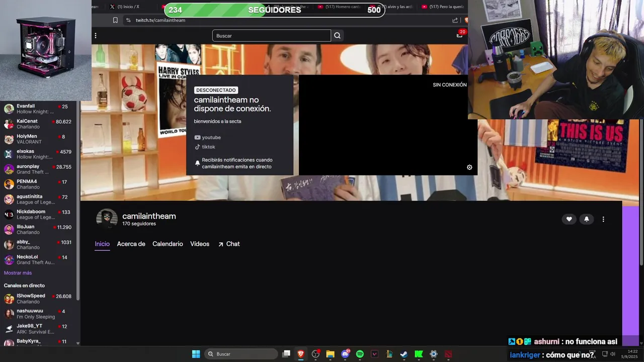Pop out the channel Chat

[x=229, y=244]
